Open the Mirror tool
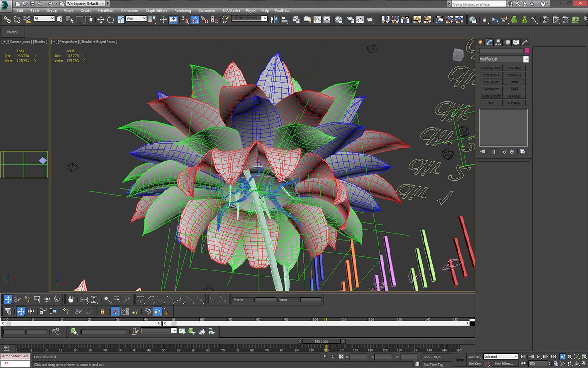This screenshot has width=588, height=368. [x=274, y=19]
